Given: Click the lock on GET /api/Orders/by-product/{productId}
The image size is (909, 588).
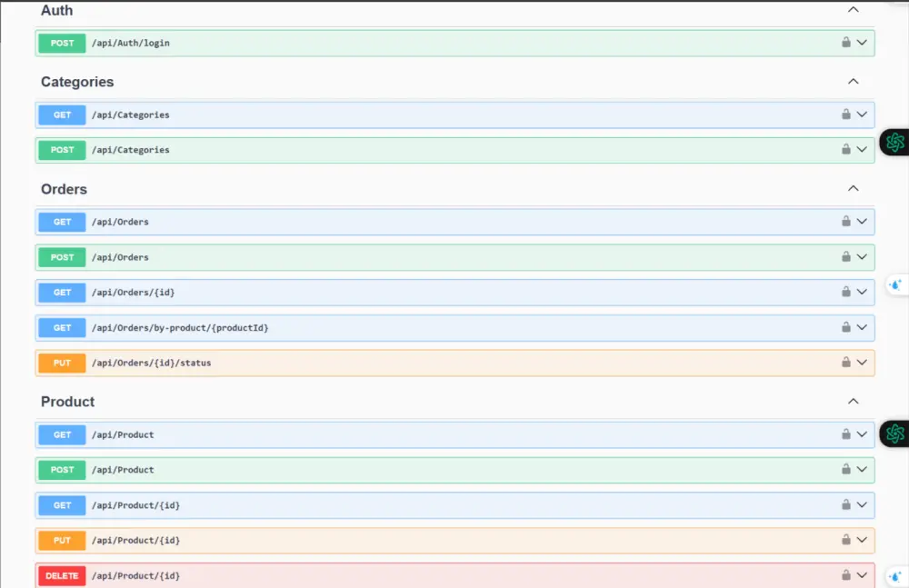Looking at the screenshot, I should (847, 327).
